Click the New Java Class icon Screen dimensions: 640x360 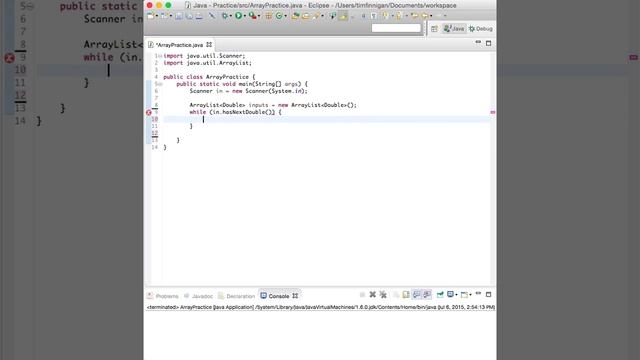coord(279,16)
